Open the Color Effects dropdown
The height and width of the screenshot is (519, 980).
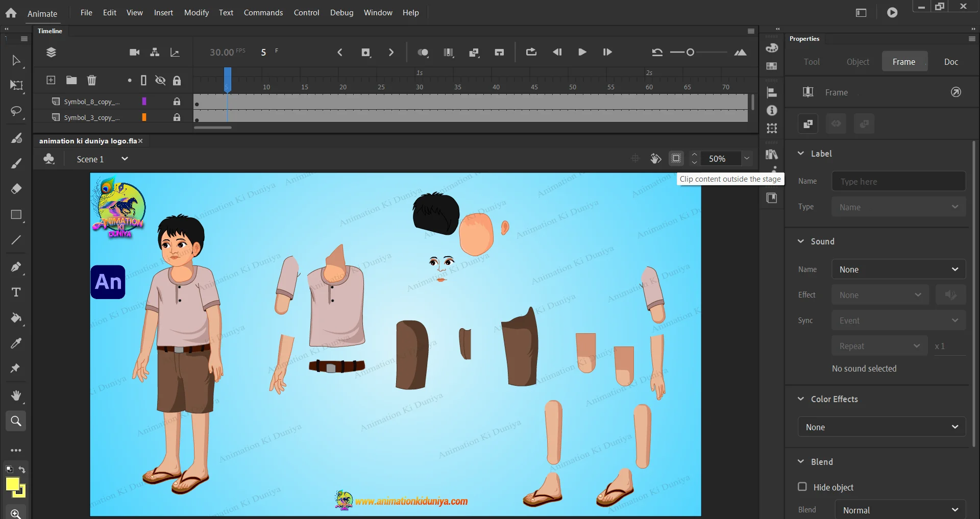pyautogui.click(x=881, y=427)
